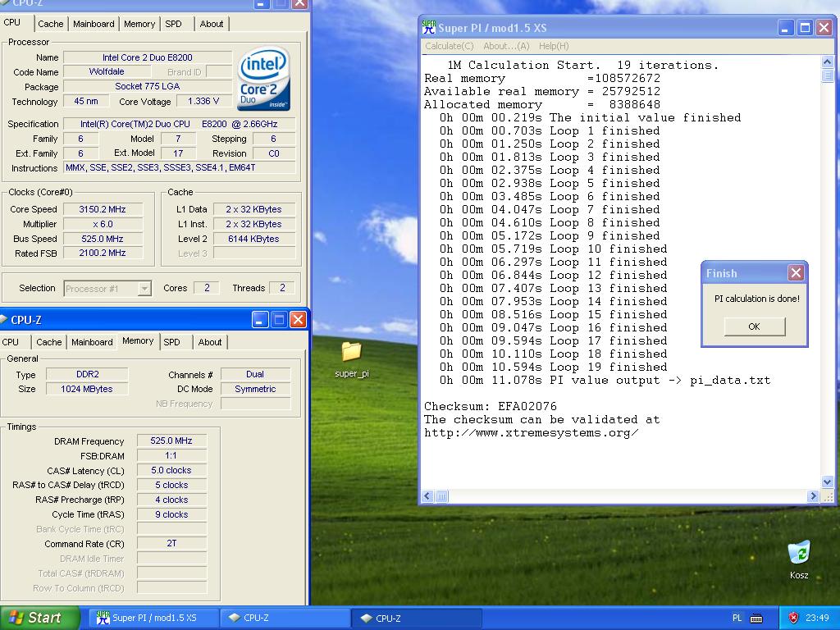This screenshot has height=630, width=840.
Task: Click the second CPU-Z taskbar button
Action: [418, 618]
